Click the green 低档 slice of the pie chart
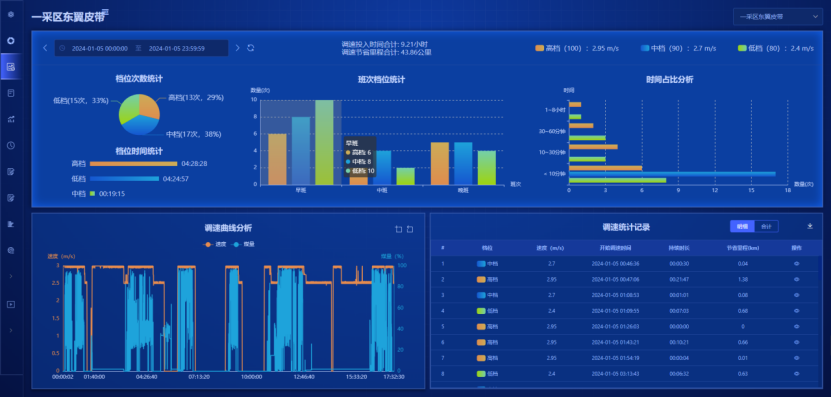831x397 pixels. click(x=129, y=108)
